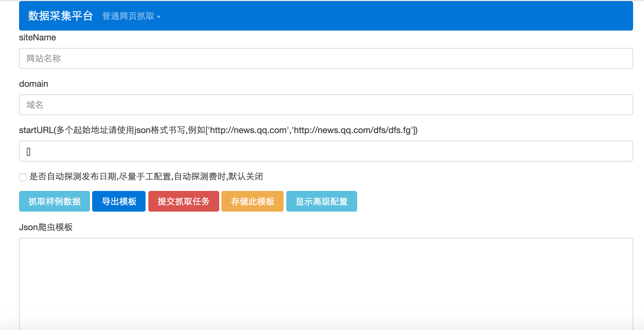Click the [] text in startURL field
Screen dimensions: 644x330
[x=28, y=152]
